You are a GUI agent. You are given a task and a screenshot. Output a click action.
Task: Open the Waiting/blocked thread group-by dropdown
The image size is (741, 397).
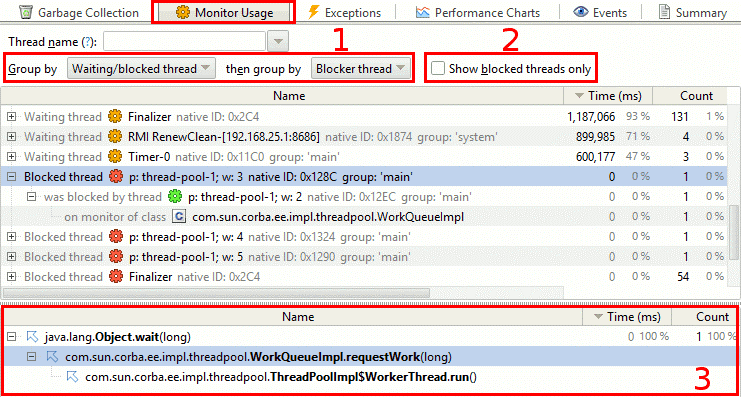pyautogui.click(x=141, y=69)
